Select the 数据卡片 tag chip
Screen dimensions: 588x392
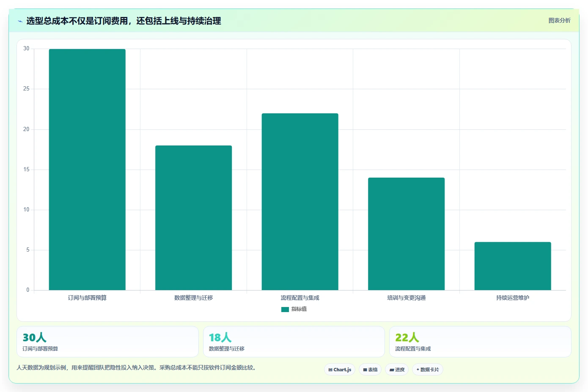pyautogui.click(x=428, y=370)
